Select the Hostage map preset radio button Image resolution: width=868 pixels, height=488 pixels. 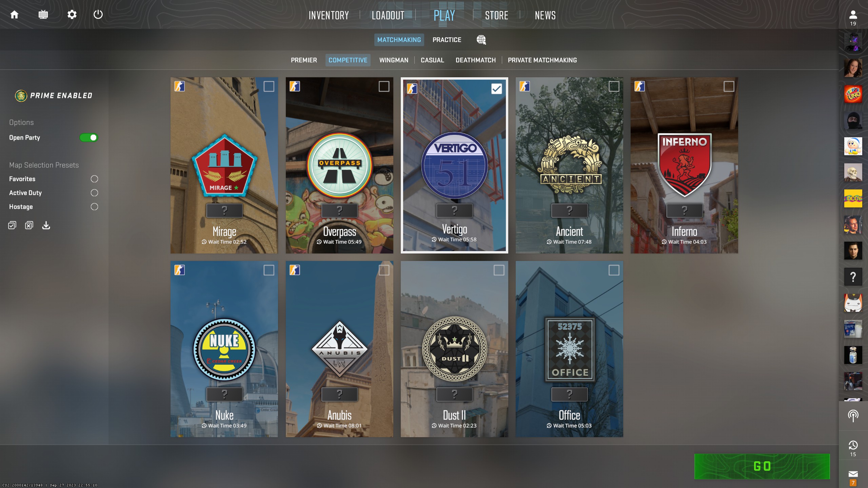coord(94,206)
